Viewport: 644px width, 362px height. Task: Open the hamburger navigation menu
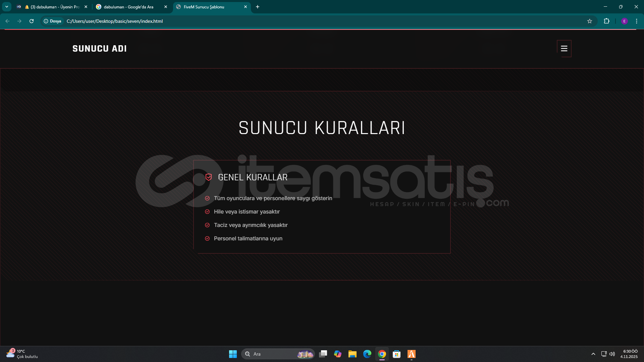tap(564, 49)
